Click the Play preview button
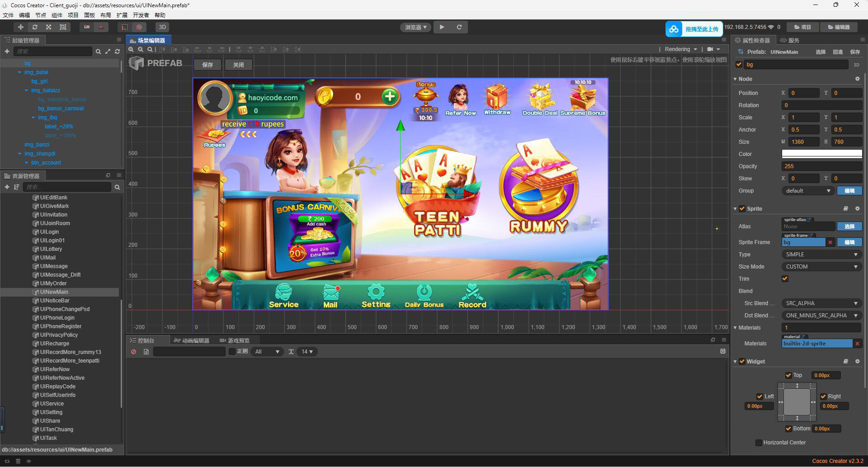This screenshot has height=467, width=868. [442, 27]
